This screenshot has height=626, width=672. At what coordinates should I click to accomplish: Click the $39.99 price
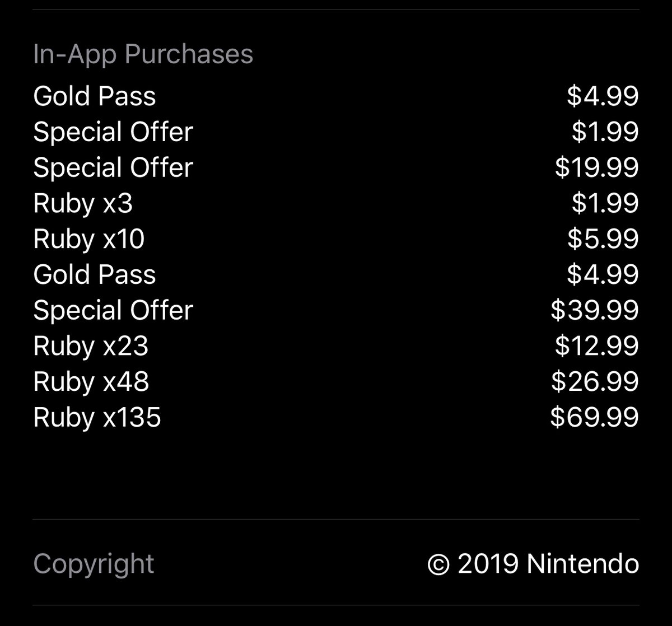tap(594, 310)
